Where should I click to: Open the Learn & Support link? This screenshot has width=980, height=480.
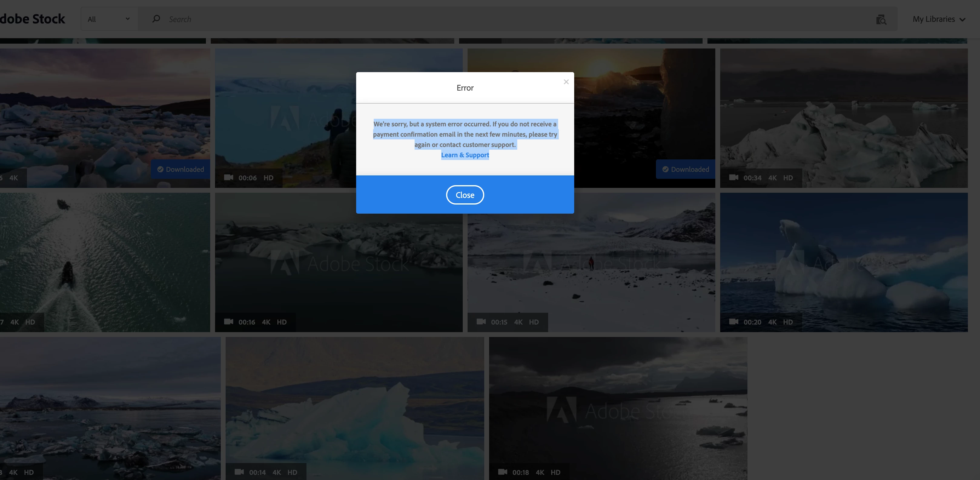pyautogui.click(x=465, y=155)
